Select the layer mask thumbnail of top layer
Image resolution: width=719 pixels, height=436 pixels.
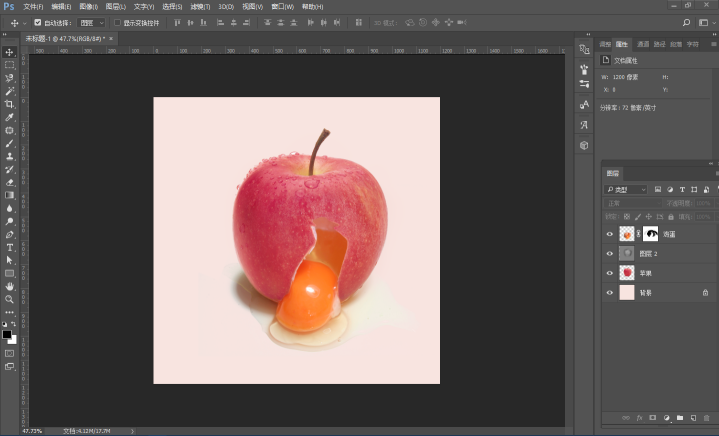click(650, 234)
